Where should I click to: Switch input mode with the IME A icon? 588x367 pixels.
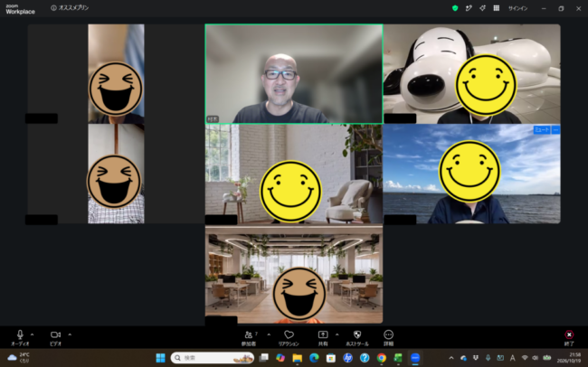pos(512,358)
